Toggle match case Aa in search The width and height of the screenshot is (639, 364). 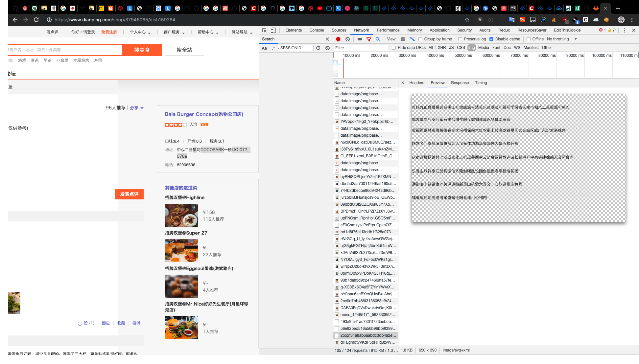click(264, 48)
